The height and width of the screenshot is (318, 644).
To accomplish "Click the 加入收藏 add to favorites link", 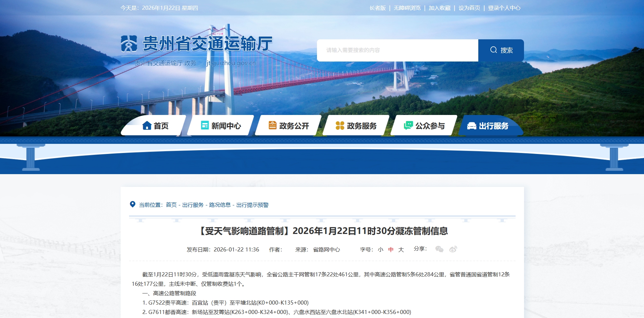I will 439,8.
